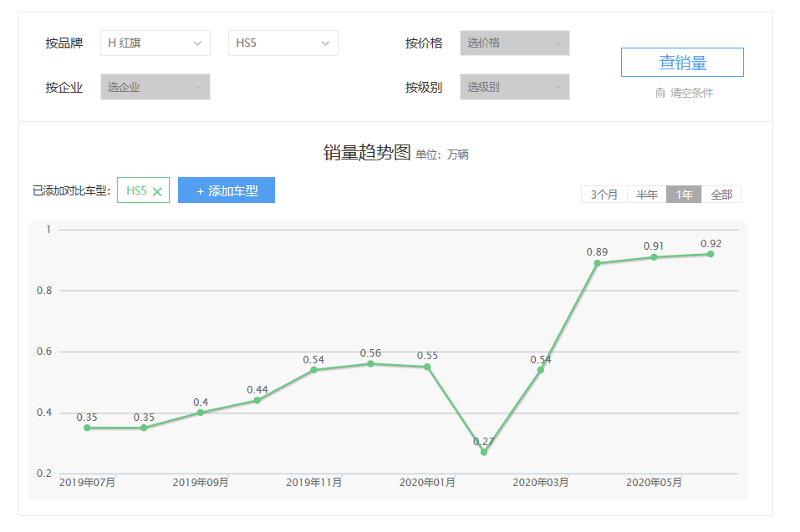Select the 1年 one-year tab
Viewport: 800px width, 532px height.
click(x=684, y=195)
